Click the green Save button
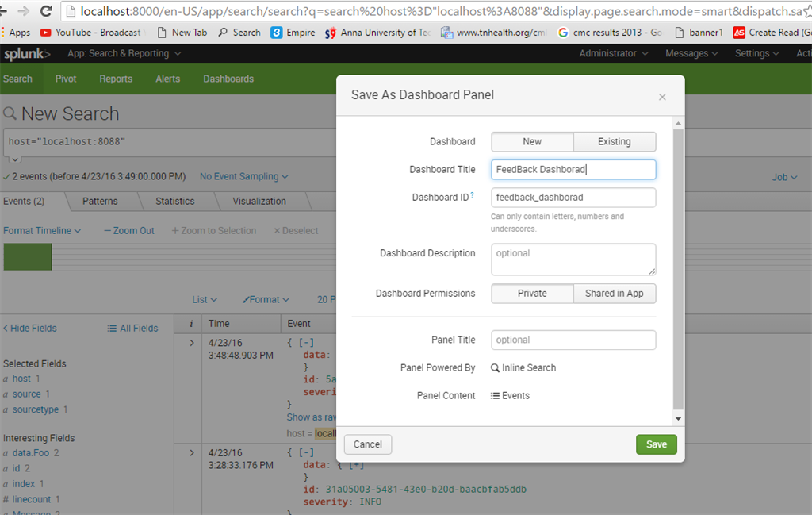Viewport: 812px width, 515px height. point(656,444)
